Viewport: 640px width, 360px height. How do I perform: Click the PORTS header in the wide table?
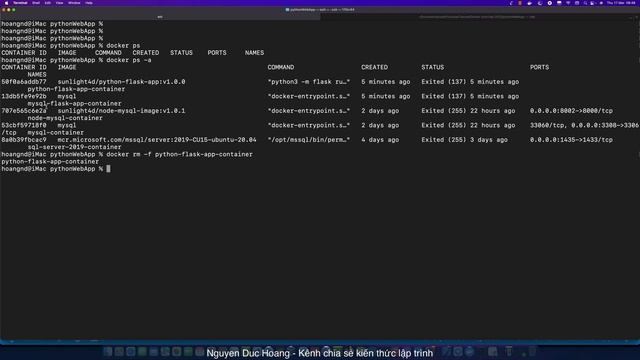pos(539,67)
